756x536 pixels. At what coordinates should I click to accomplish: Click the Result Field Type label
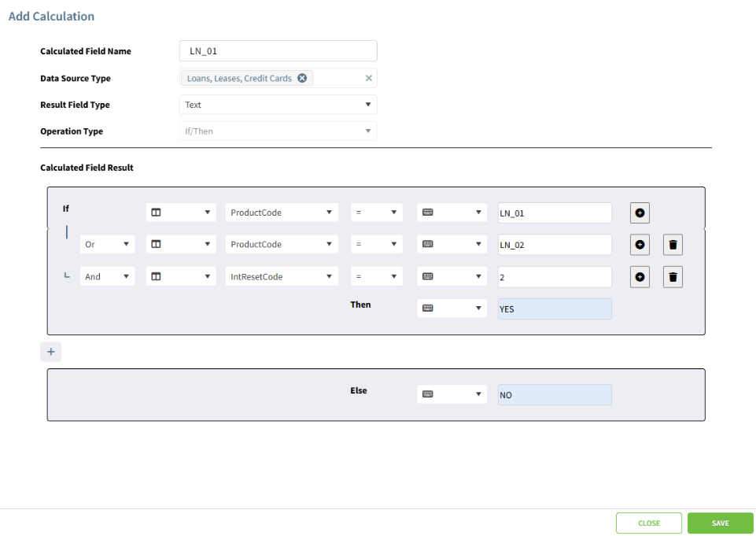76,105
